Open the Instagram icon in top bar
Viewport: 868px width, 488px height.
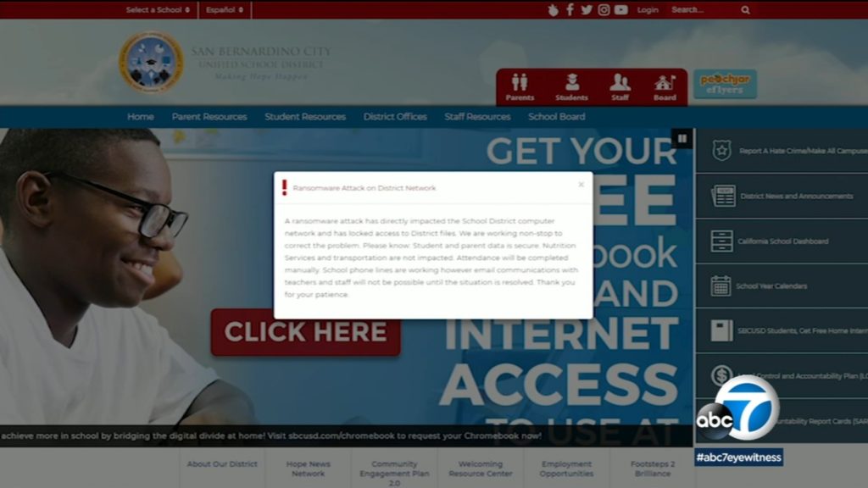pos(604,10)
